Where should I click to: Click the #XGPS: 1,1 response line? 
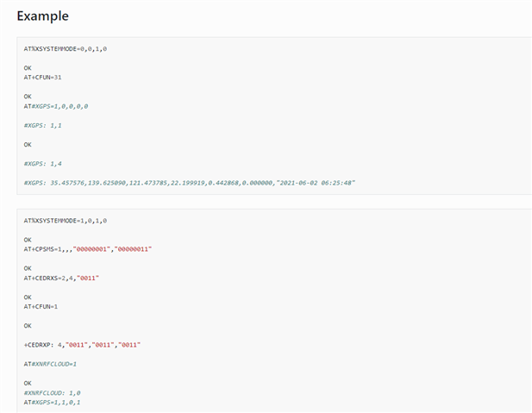(42, 126)
